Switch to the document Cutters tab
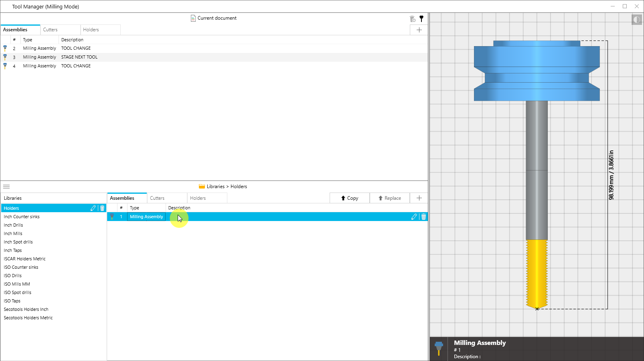This screenshot has height=361, width=644. 51,30
